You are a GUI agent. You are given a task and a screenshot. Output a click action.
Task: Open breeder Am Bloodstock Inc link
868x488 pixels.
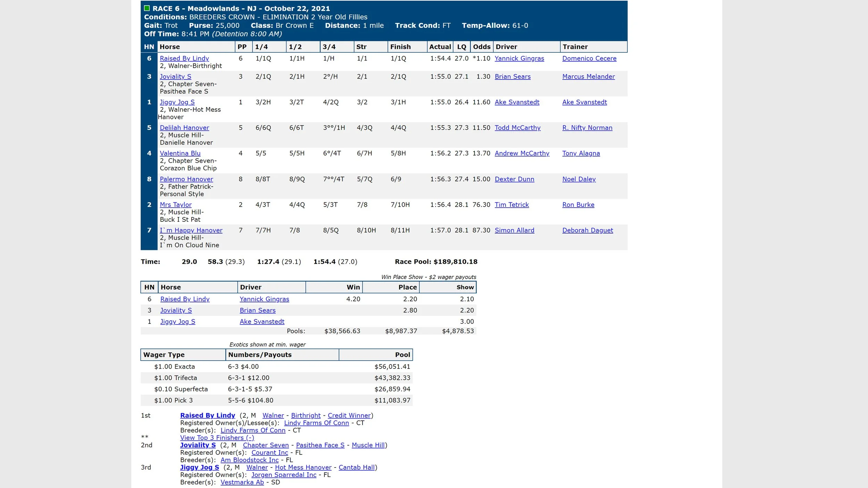(250, 460)
